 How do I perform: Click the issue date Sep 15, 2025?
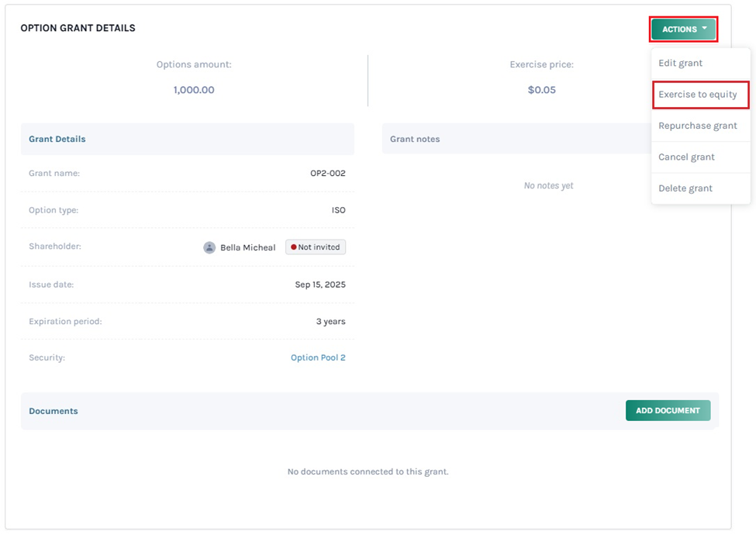320,285
